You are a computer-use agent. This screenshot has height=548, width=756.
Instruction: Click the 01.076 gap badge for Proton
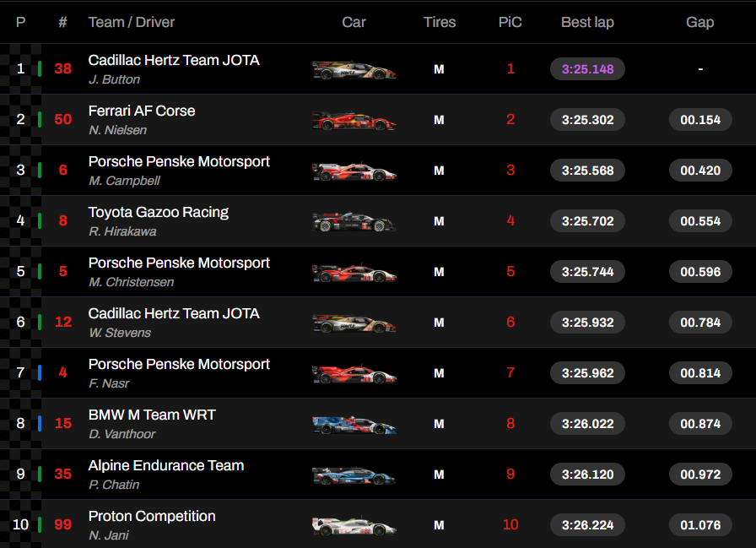[x=700, y=525]
